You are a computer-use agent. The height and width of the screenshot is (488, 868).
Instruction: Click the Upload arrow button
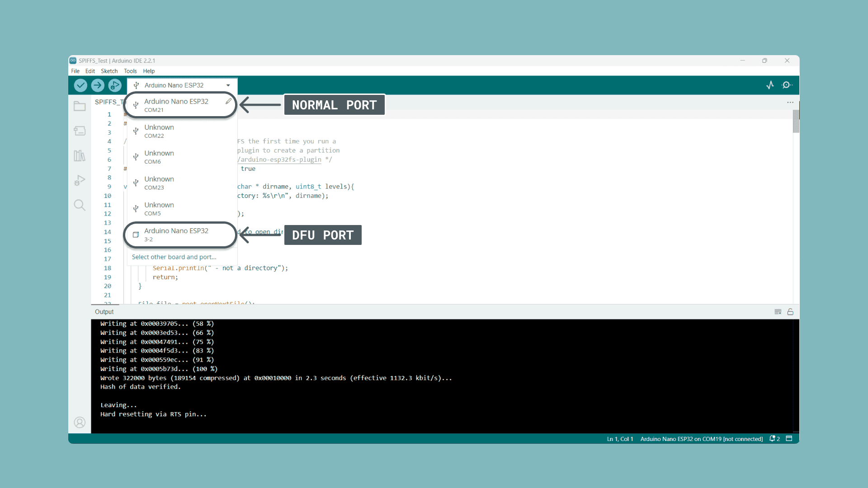98,85
